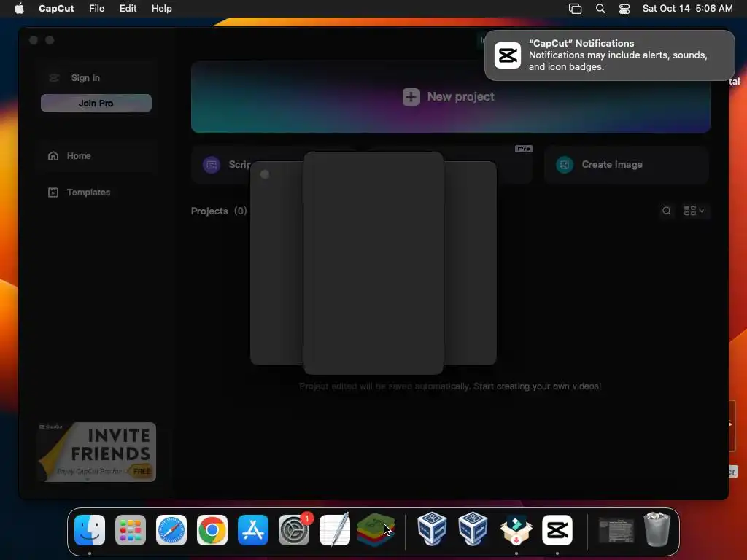747x560 pixels.
Task: Start a New project
Action: (450, 97)
